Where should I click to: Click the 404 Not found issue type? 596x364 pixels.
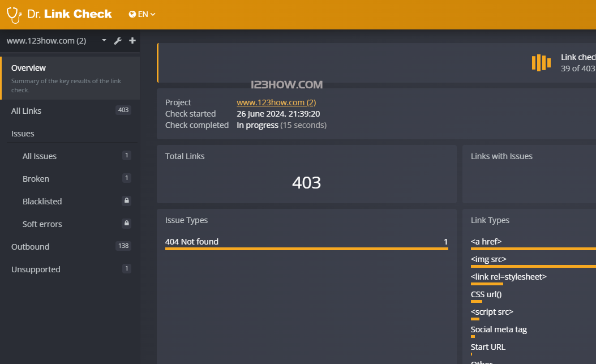tap(192, 242)
